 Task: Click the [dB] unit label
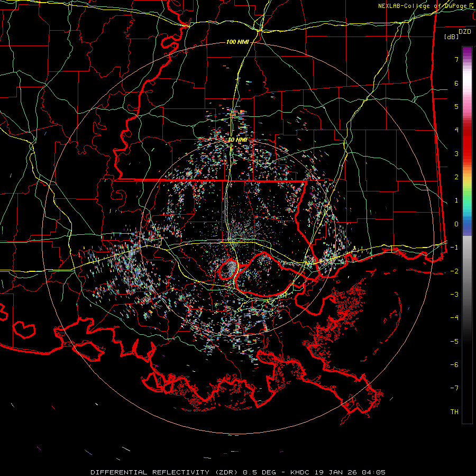[x=451, y=37]
